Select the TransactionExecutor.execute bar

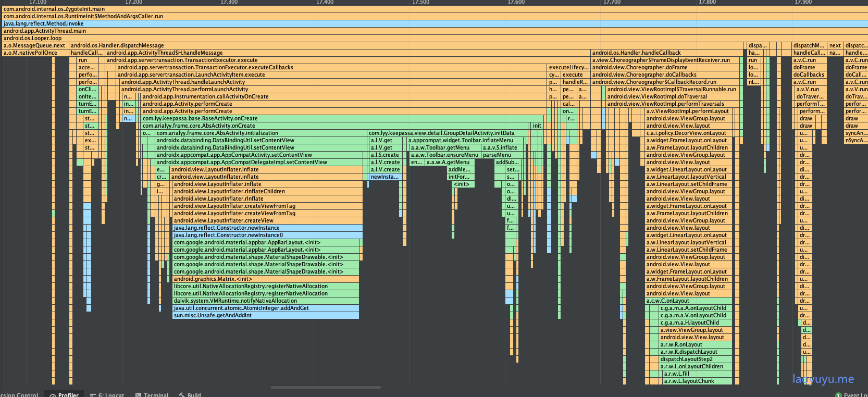[348, 60]
